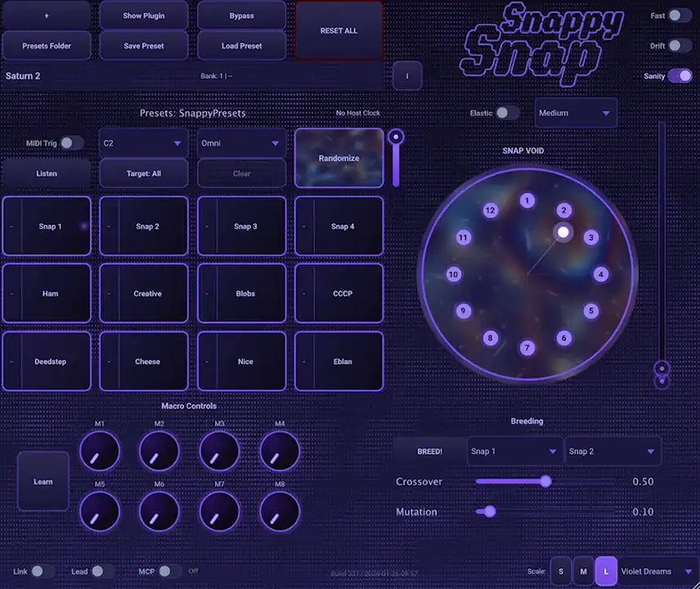Click the M1 macro knob
This screenshot has height=589, width=700.
tap(100, 451)
